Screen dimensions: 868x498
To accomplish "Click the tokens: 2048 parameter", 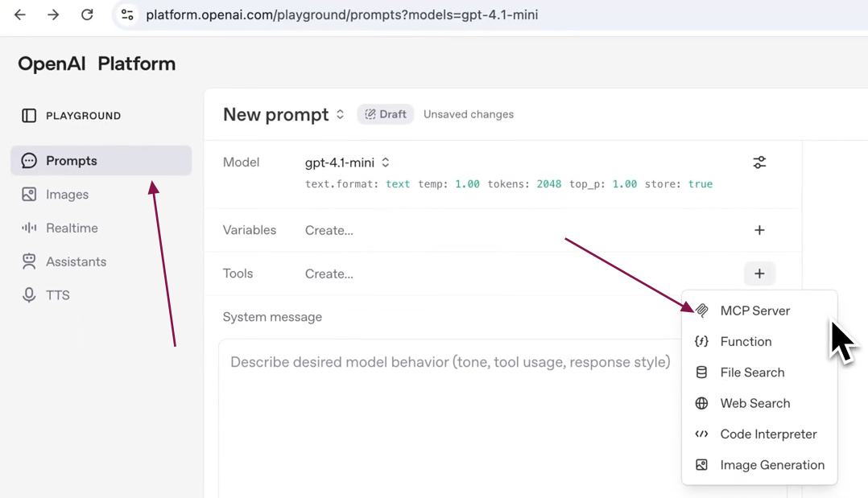I will [x=524, y=184].
